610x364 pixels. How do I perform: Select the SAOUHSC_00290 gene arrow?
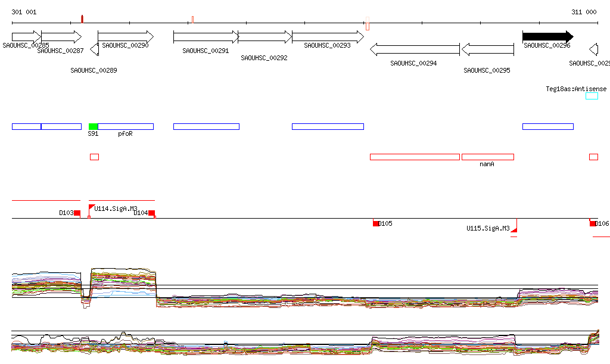pos(126,37)
